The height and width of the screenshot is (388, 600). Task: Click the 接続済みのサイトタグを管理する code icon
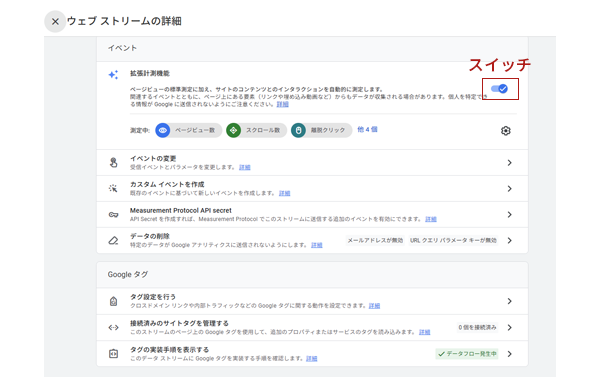(113, 328)
